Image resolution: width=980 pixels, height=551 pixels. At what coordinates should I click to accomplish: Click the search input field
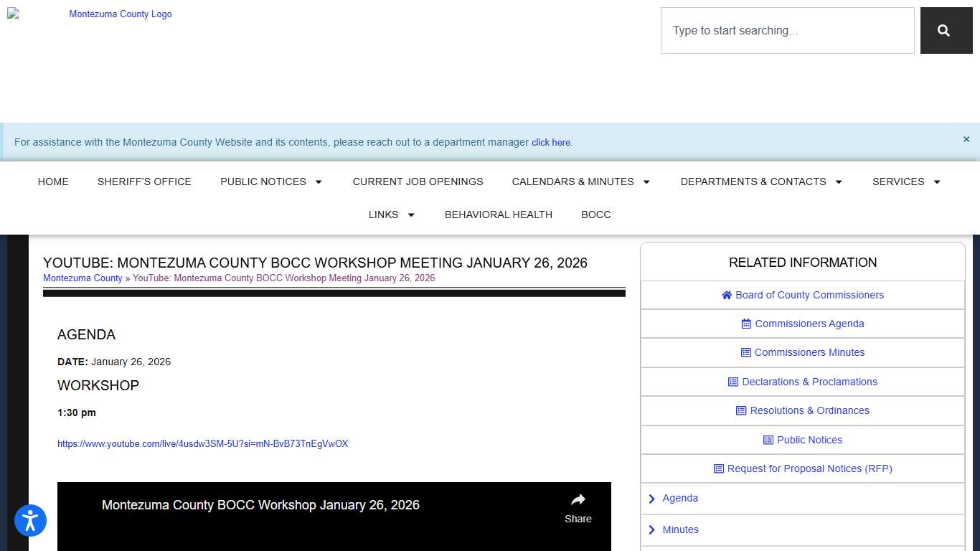[x=787, y=30]
